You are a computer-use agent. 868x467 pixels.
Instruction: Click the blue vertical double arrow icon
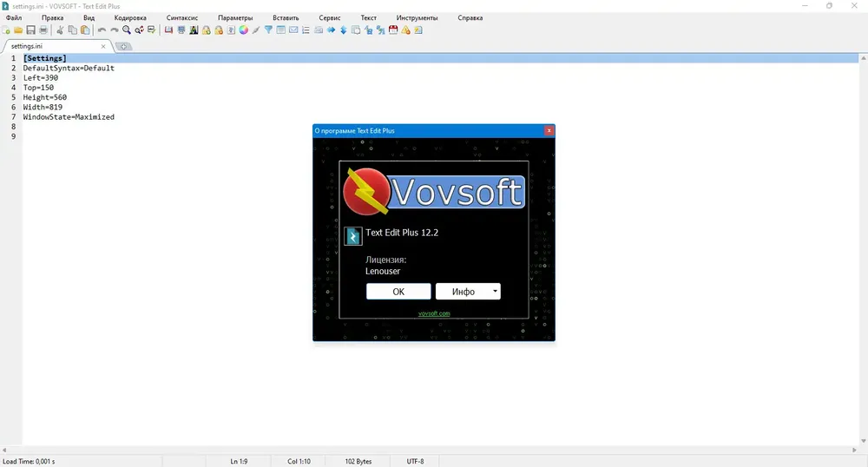(x=343, y=30)
